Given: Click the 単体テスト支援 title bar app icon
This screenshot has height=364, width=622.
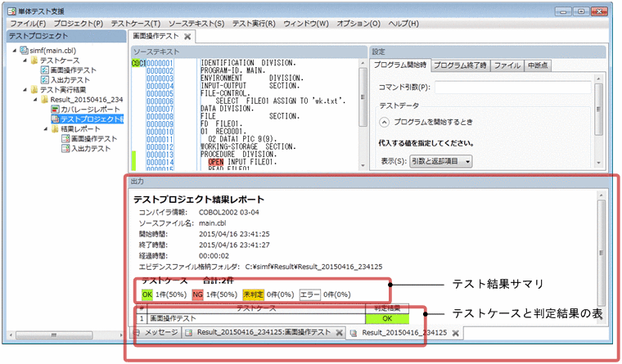Looking at the screenshot, I should (x=11, y=11).
